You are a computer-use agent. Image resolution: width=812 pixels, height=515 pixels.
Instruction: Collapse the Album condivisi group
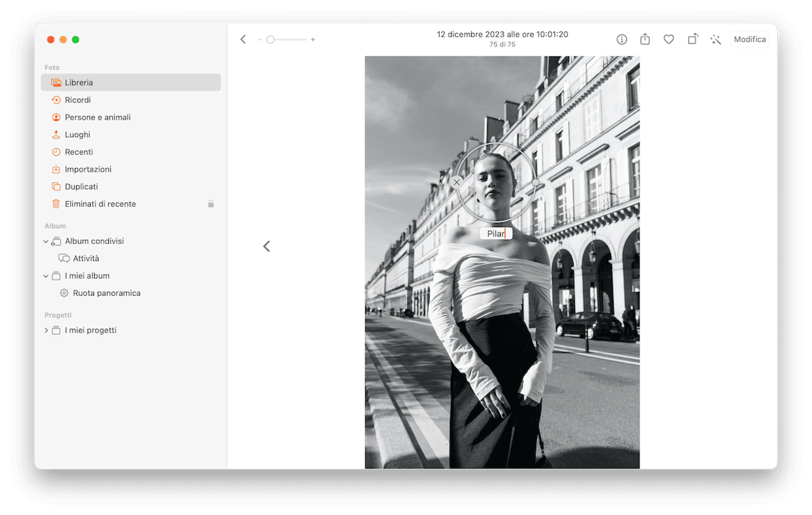click(46, 241)
